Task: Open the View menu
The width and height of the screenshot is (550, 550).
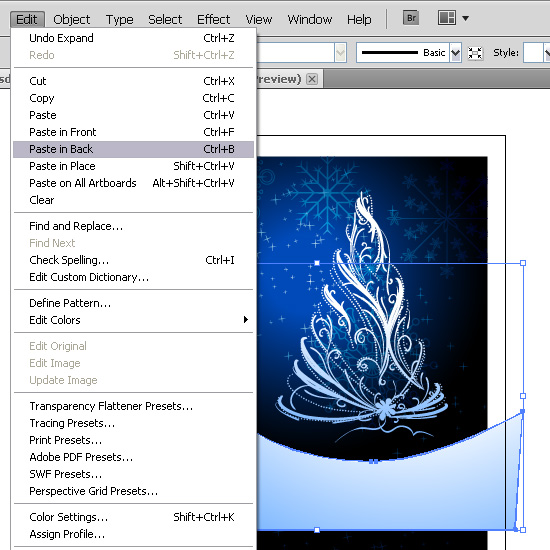Action: (259, 19)
